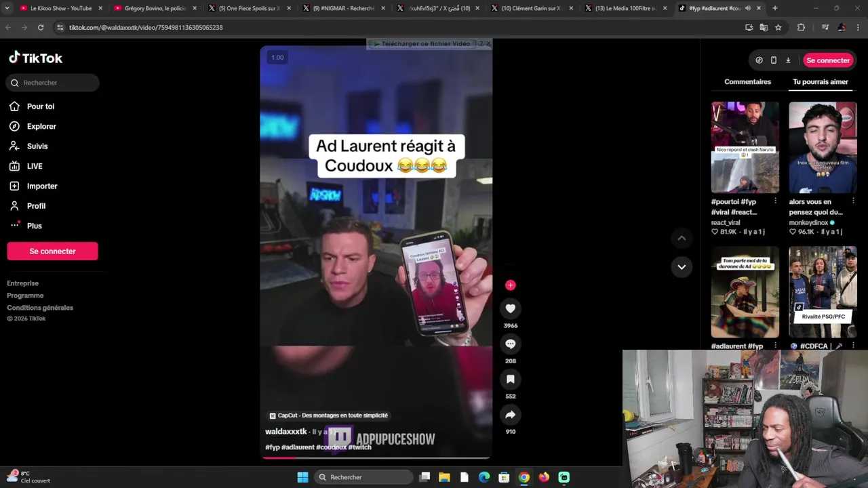Open the Chrome extensions puzzle icon
This screenshot has height=488, width=868.
(x=801, y=27)
